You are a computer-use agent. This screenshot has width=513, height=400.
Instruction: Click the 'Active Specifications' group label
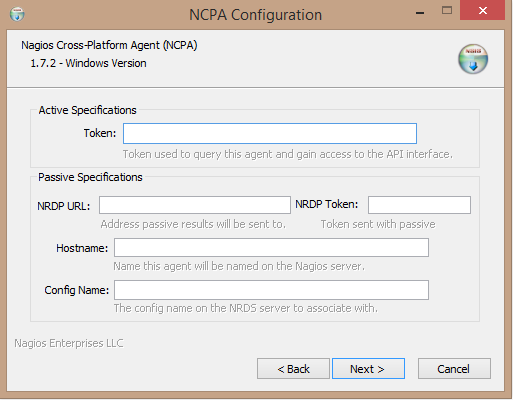tap(87, 110)
